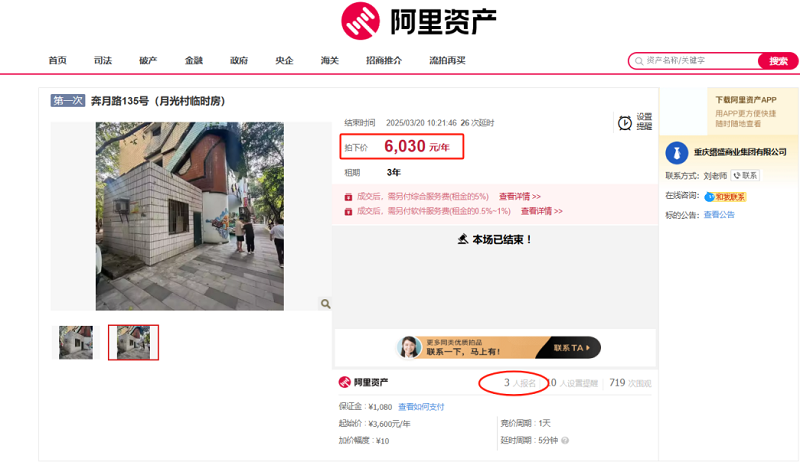Click the 0 人设置提醒 count
The image size is (800, 462).
pyautogui.click(x=573, y=383)
